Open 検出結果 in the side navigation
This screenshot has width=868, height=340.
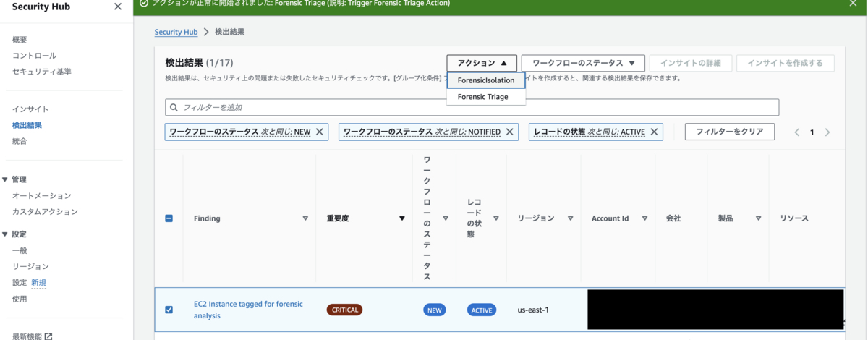coord(27,125)
